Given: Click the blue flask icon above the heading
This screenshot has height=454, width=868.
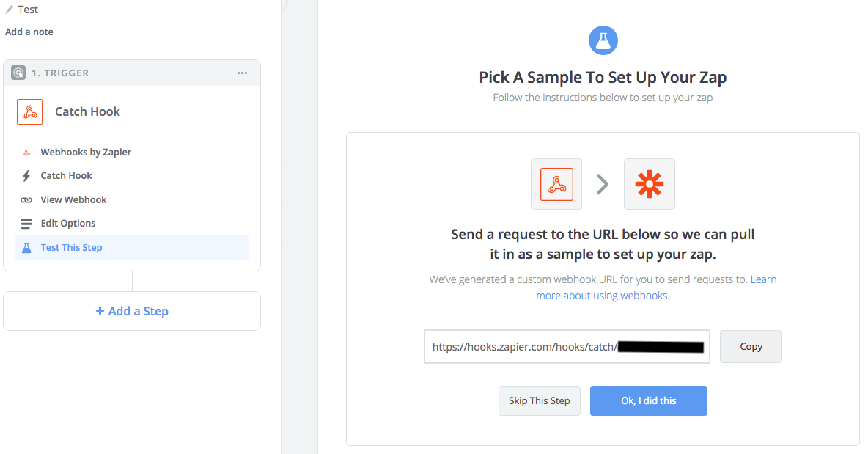Looking at the screenshot, I should (x=603, y=40).
